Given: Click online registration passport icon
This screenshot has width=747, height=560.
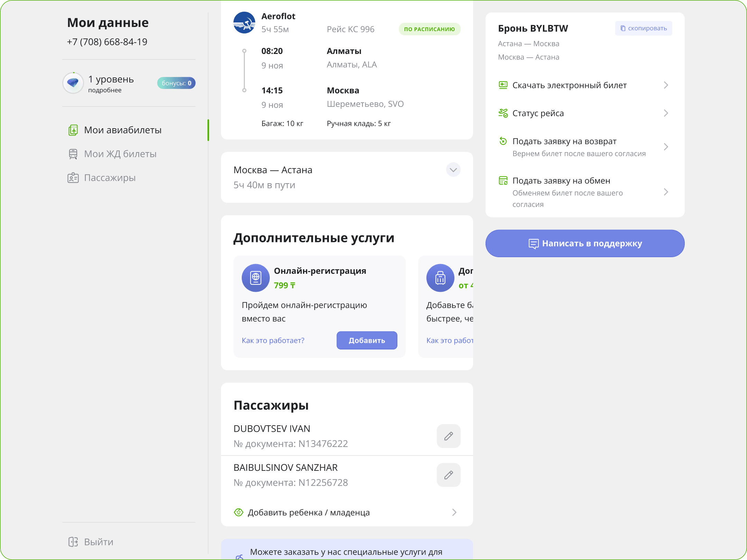Looking at the screenshot, I should pyautogui.click(x=256, y=278).
